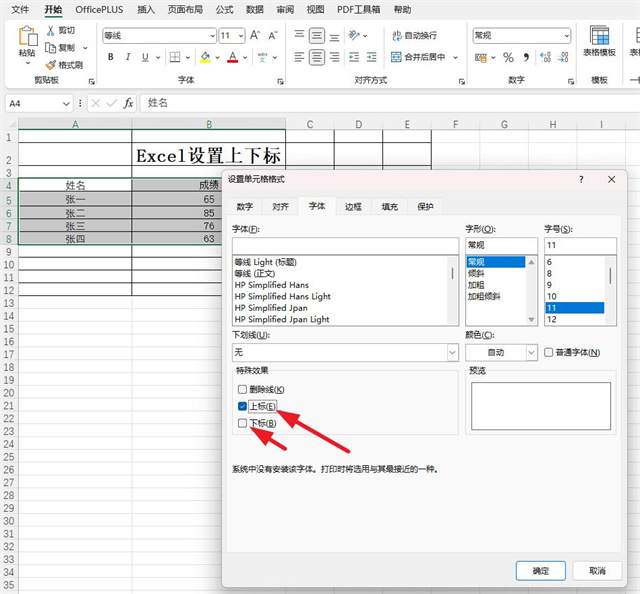The image size is (640, 594).
Task: Click the Bottom Align icon
Action: [334, 37]
